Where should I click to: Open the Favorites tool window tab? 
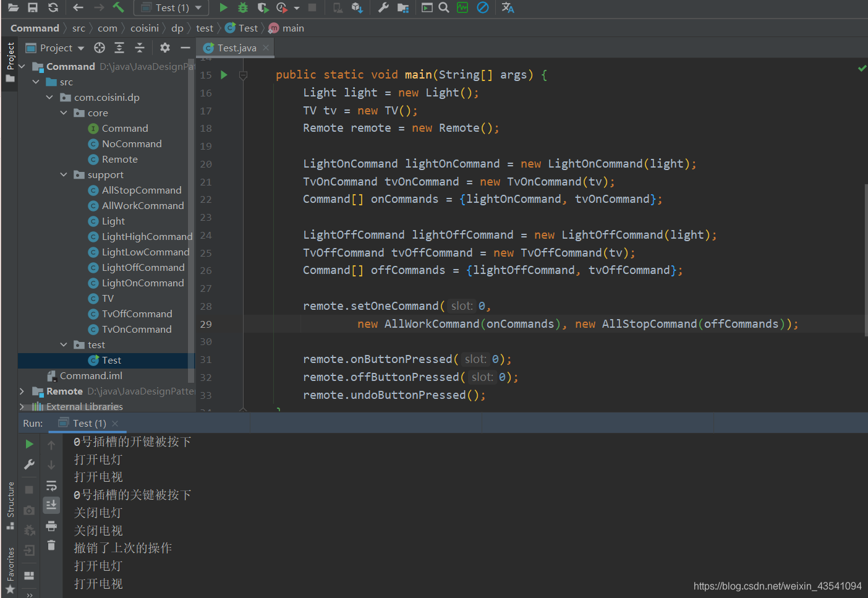click(10, 570)
